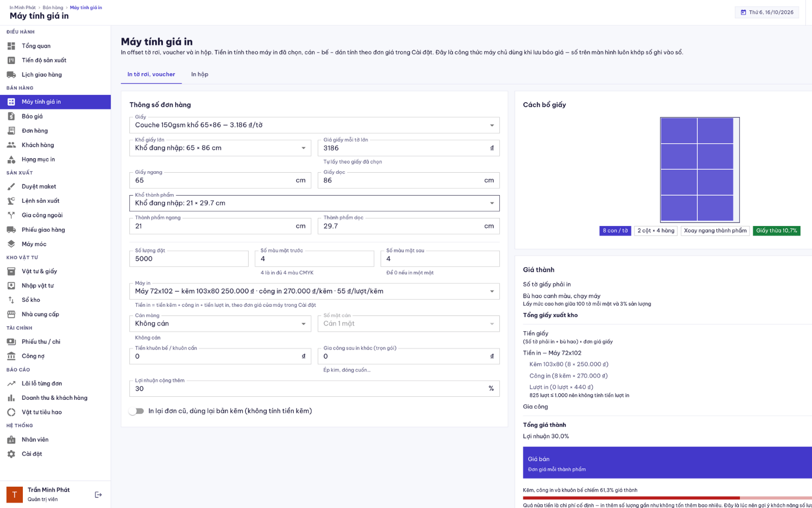Image resolution: width=812 pixels, height=508 pixels.
Task: Click Tiến độ sản xuất icon
Action: pyautogui.click(x=11, y=60)
